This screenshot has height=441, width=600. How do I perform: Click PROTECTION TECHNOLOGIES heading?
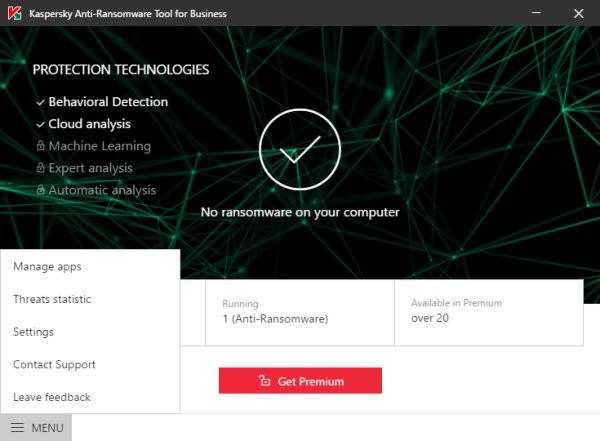[121, 70]
